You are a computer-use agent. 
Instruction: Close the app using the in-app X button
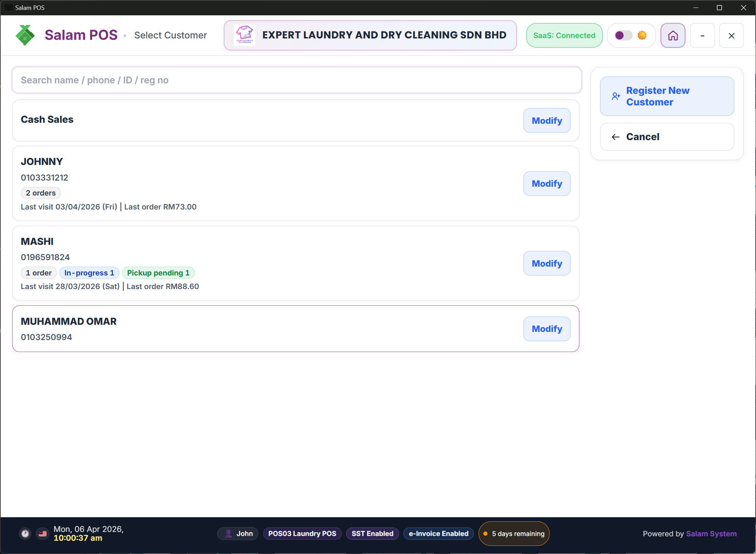point(731,35)
